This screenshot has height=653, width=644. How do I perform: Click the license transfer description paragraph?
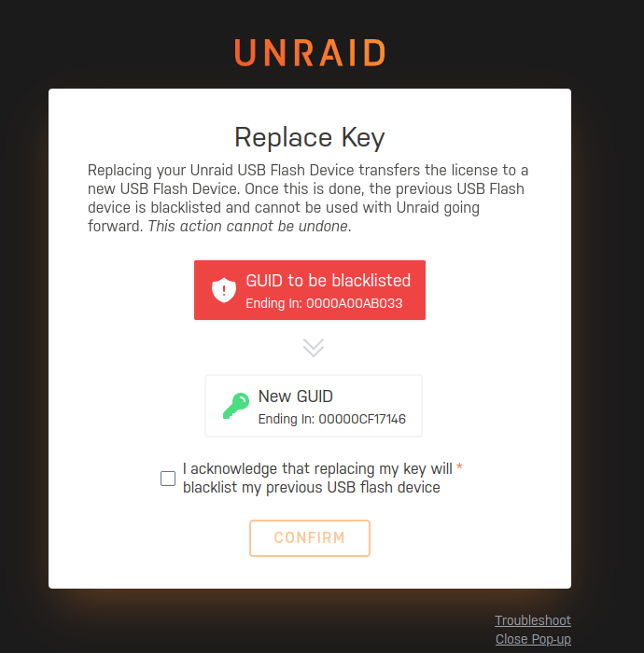click(x=308, y=198)
